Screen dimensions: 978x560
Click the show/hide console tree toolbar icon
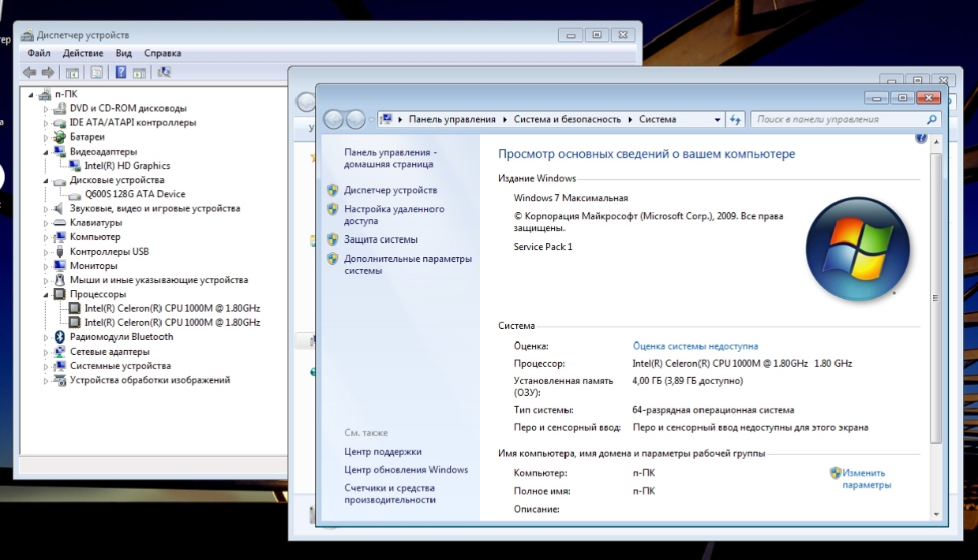tap(73, 73)
